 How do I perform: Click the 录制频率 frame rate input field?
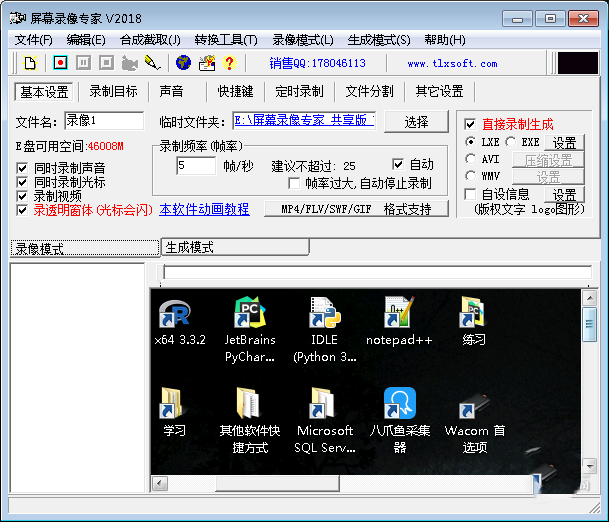click(x=195, y=165)
